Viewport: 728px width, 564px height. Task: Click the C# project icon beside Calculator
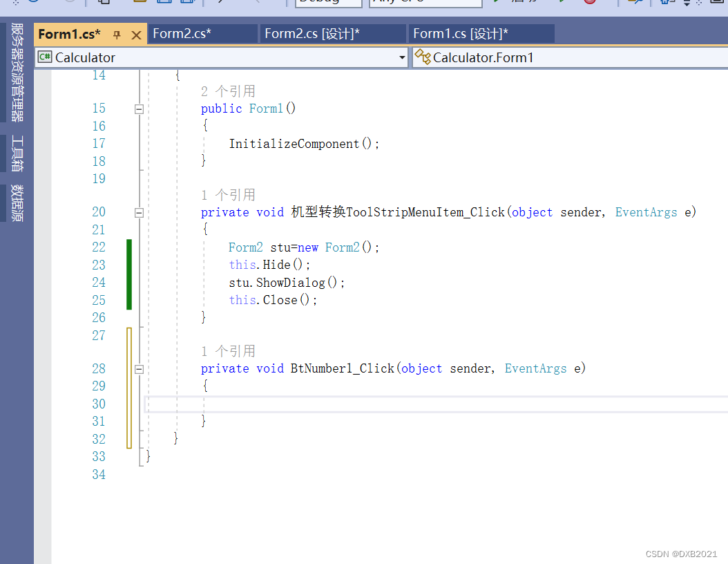click(45, 57)
